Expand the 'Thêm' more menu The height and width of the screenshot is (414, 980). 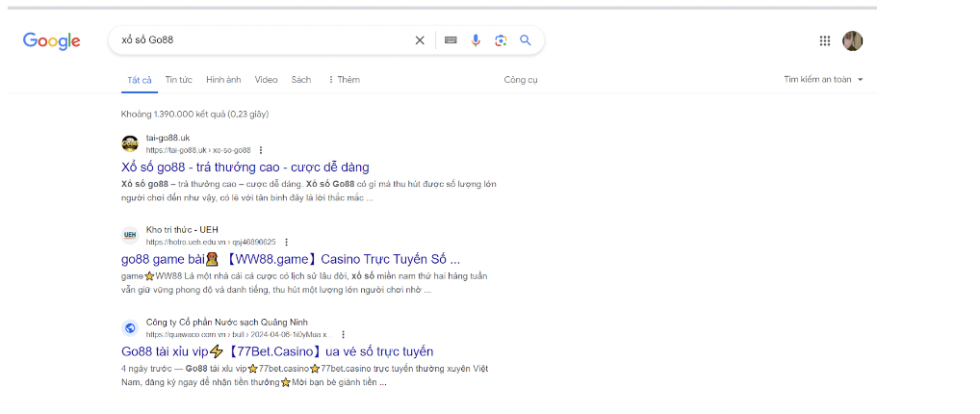[x=344, y=79]
